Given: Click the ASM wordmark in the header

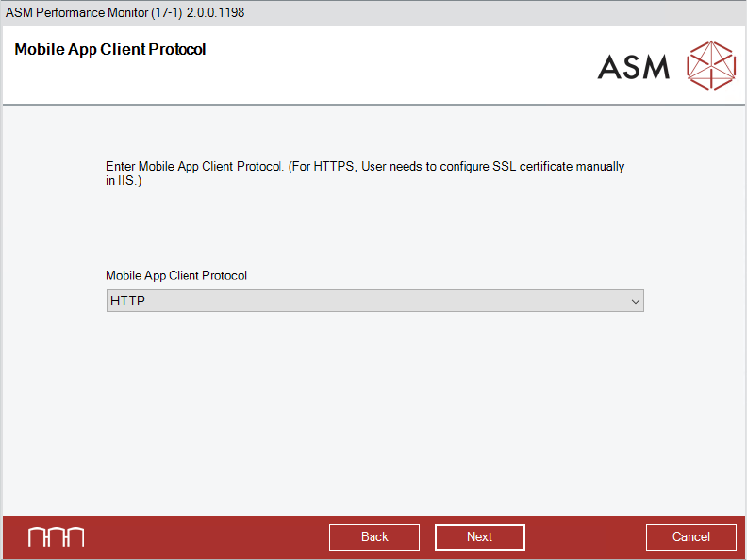Looking at the screenshot, I should [634, 66].
